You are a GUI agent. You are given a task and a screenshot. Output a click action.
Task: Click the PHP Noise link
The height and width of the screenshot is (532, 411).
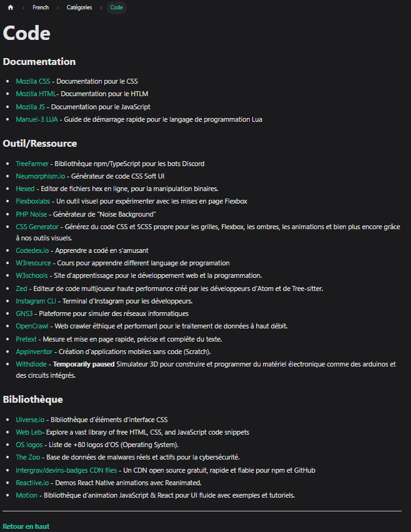coord(31,214)
